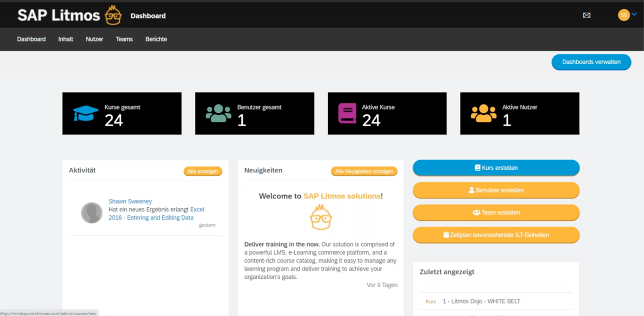Screen dimensions: 644x316
Task: Open the Dashboard menu item
Action: tap(31, 39)
